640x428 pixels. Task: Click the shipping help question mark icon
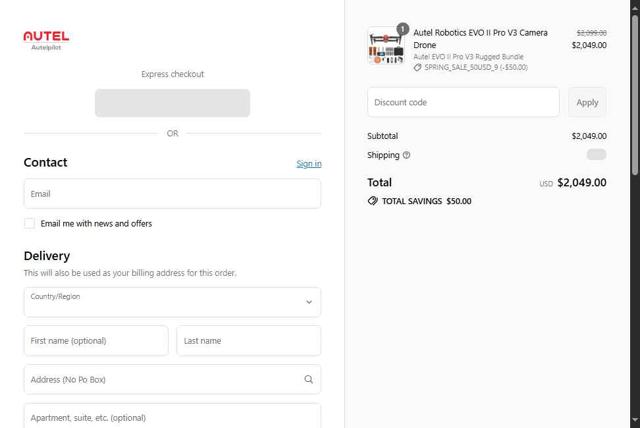[x=406, y=155]
